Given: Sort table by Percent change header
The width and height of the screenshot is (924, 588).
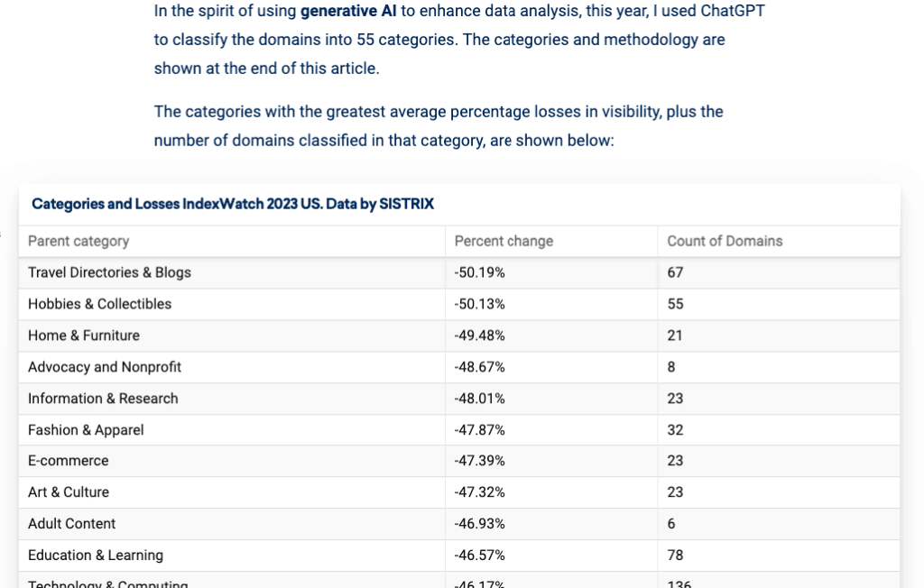Looking at the screenshot, I should [x=504, y=241].
